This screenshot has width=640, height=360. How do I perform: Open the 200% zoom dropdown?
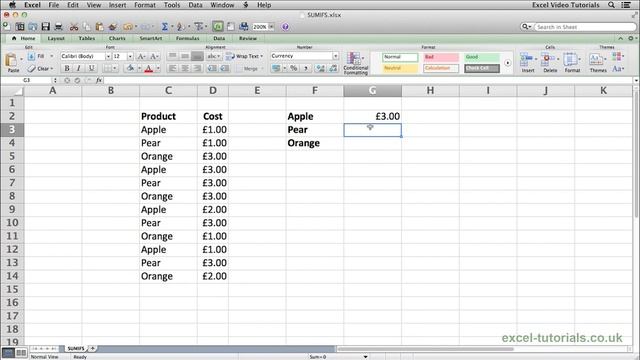coord(271,27)
